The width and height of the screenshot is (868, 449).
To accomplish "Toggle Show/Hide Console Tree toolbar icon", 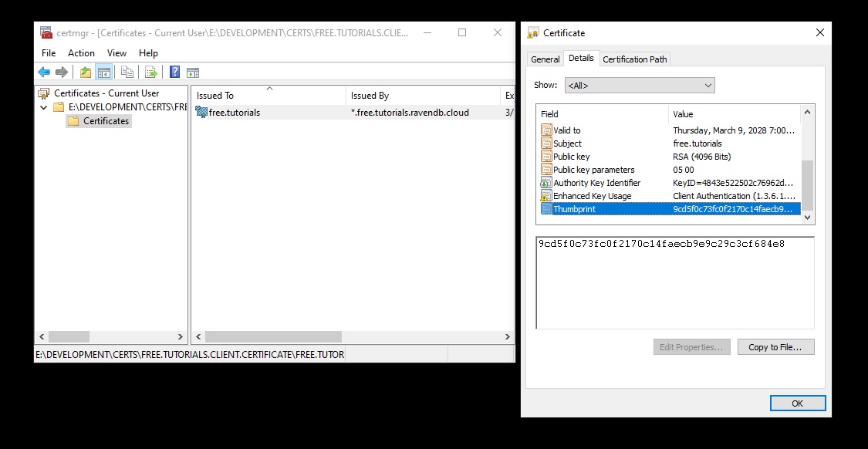I will [x=103, y=72].
